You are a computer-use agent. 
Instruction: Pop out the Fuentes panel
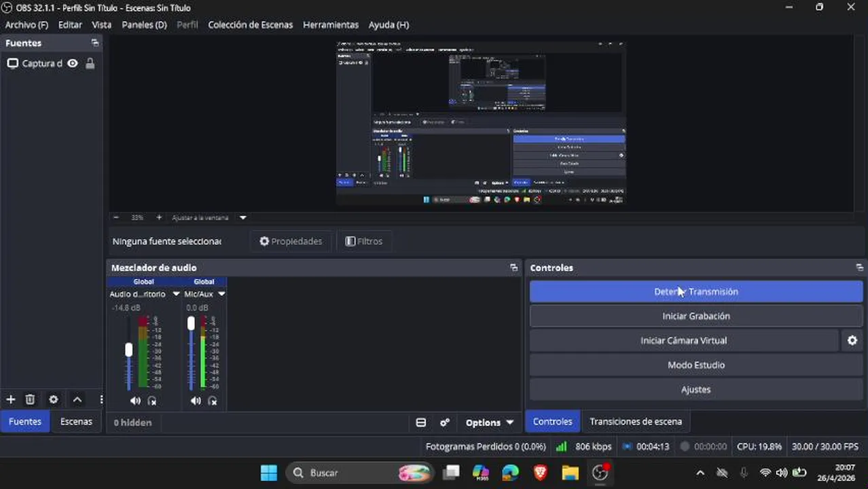pyautogui.click(x=94, y=43)
